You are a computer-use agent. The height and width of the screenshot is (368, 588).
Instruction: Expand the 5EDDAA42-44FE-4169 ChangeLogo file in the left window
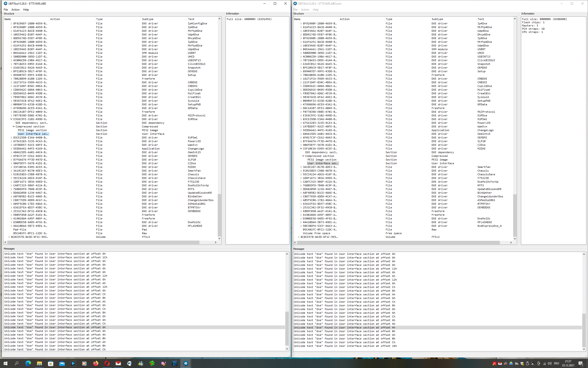(x=11, y=149)
